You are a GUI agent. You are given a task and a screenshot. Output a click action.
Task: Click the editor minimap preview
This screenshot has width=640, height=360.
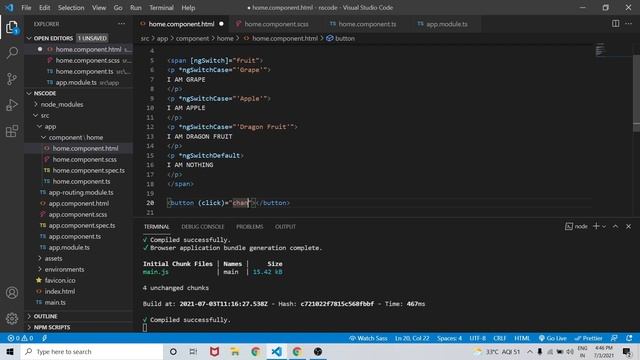tap(600, 50)
